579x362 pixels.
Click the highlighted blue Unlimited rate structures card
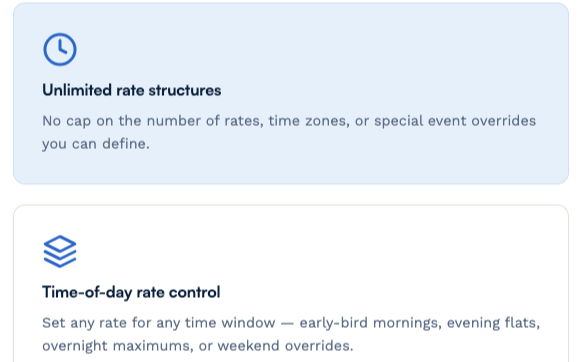[291, 93]
